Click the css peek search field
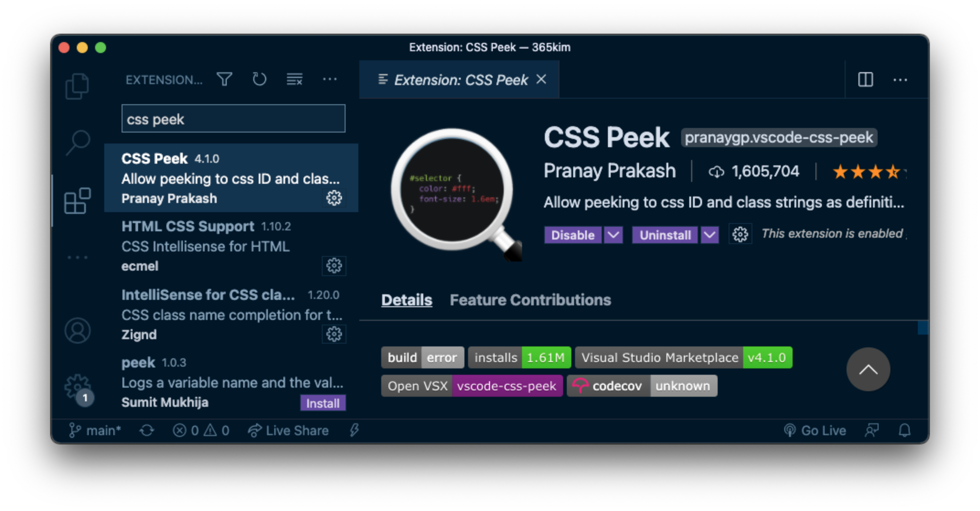Screen dimensions: 980x511 [x=233, y=119]
